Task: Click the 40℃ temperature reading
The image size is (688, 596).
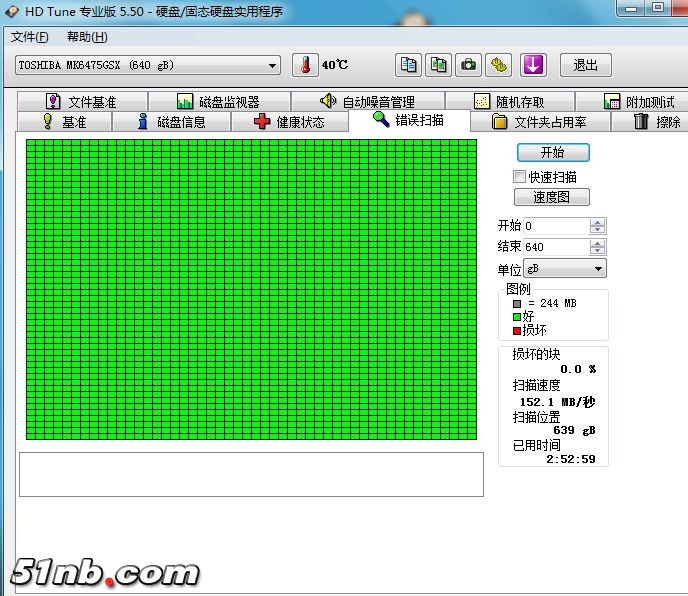Action: (335, 65)
